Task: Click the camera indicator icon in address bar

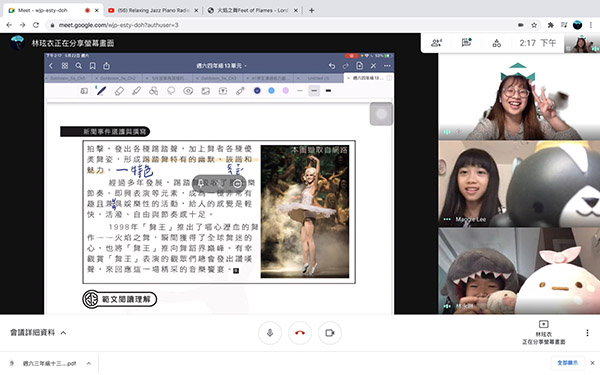Action: pyautogui.click(x=521, y=25)
